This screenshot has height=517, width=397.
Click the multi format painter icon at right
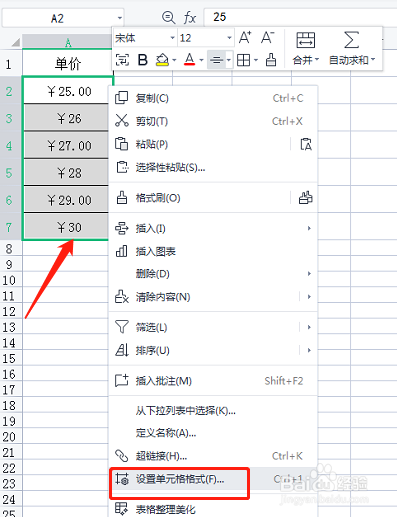305,197
